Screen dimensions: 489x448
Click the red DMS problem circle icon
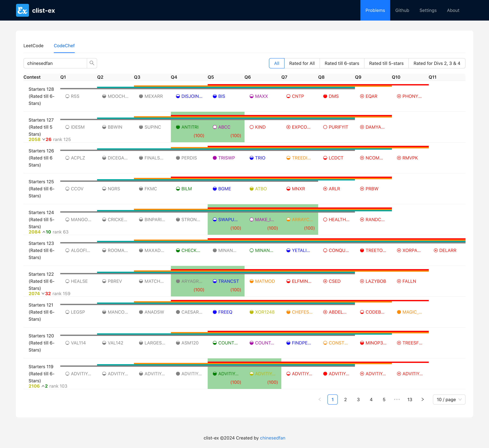tap(325, 96)
